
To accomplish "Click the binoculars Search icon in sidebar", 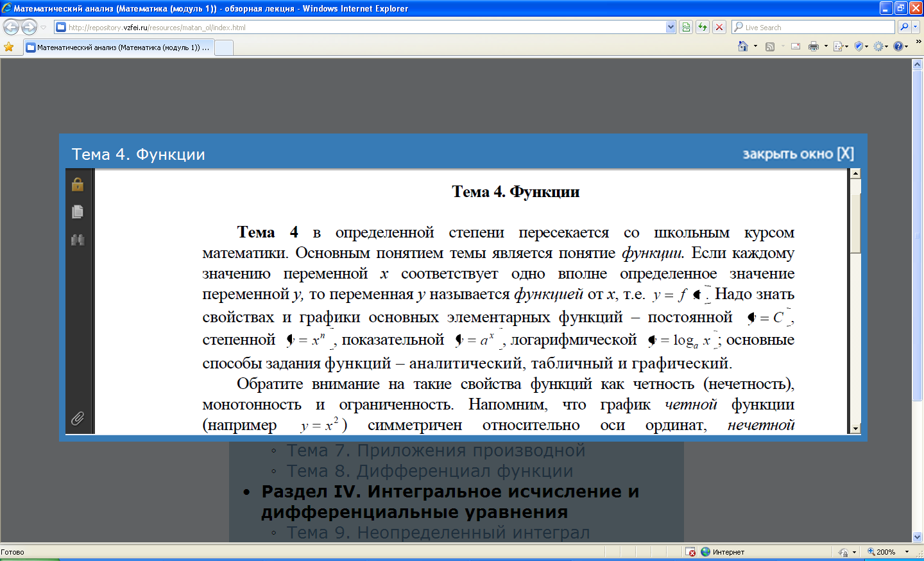I will coord(78,240).
